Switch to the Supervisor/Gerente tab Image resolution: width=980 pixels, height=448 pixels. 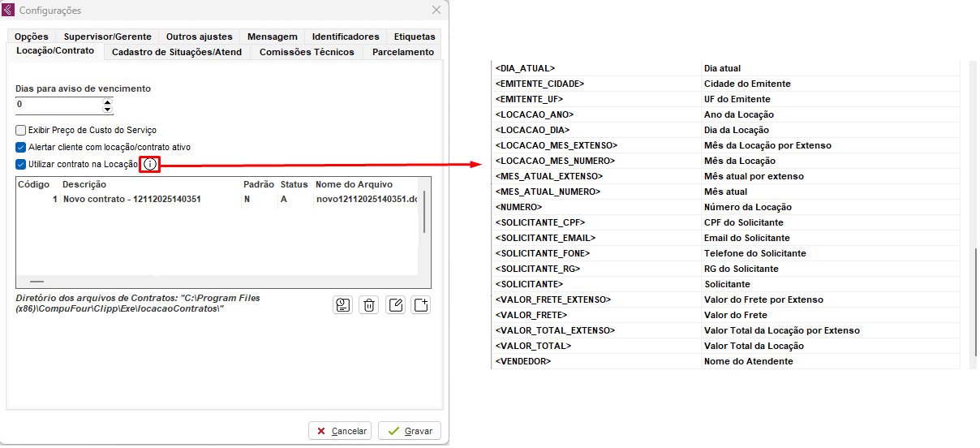point(107,37)
